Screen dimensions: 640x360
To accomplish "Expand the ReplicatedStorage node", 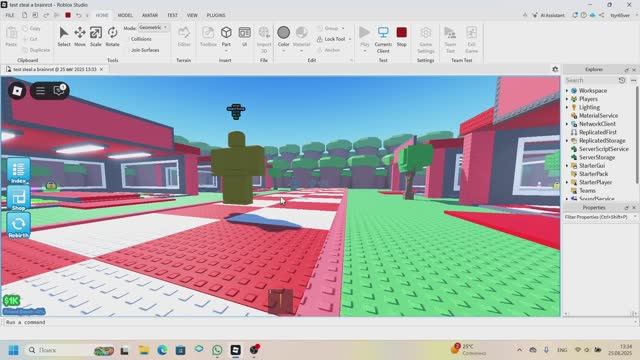I will 567,140.
